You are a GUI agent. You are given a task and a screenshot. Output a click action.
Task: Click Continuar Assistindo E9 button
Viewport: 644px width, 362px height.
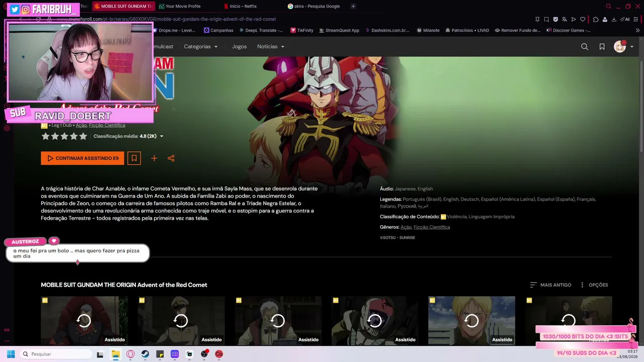coord(83,158)
